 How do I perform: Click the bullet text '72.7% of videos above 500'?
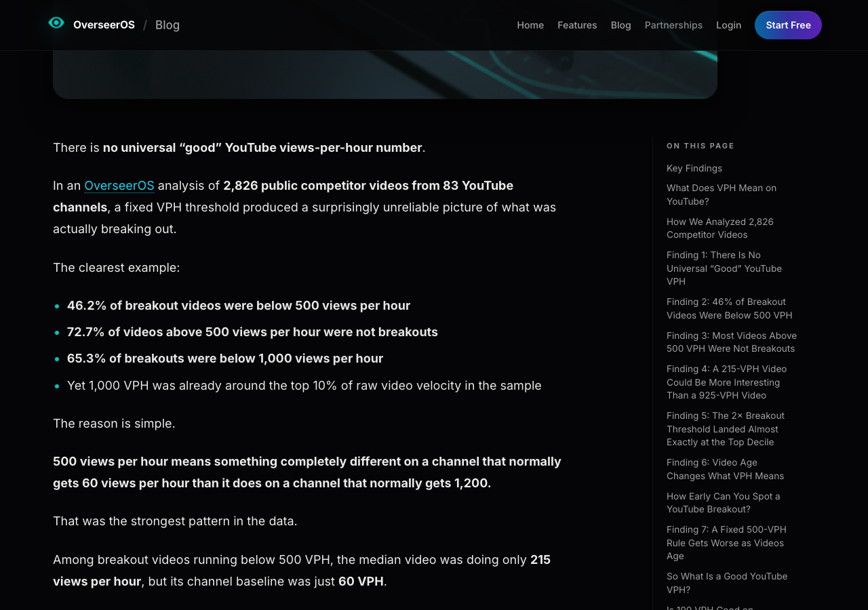(252, 332)
